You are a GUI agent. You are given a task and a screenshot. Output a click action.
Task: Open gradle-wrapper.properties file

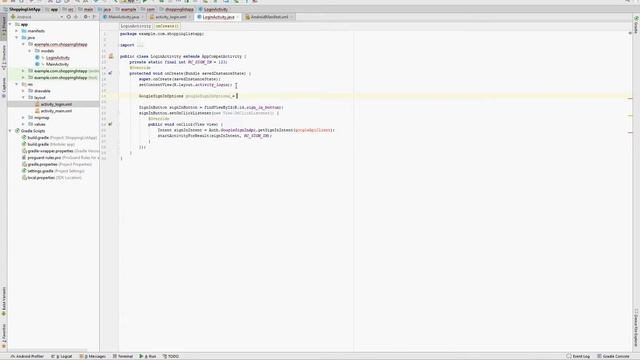tap(60, 151)
